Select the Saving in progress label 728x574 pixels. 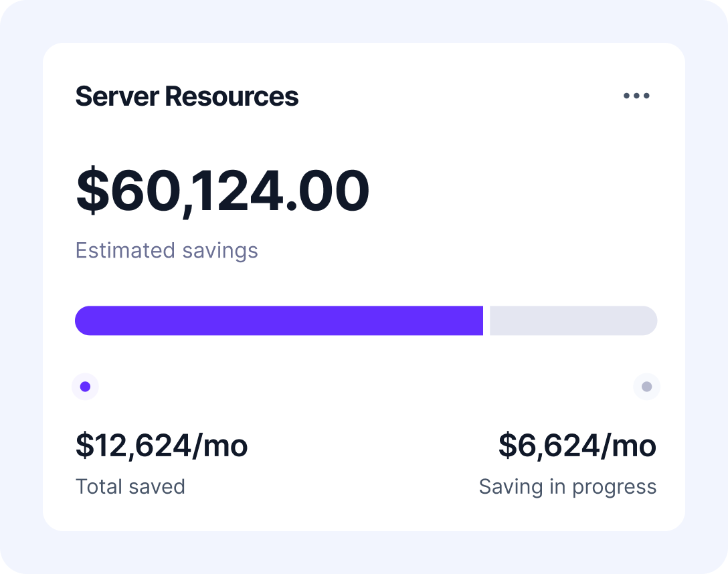point(567,486)
